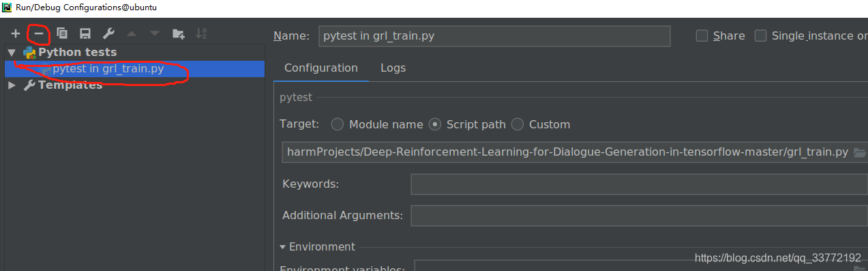Copy the selected configuration
The height and width of the screenshot is (271, 868).
(62, 33)
